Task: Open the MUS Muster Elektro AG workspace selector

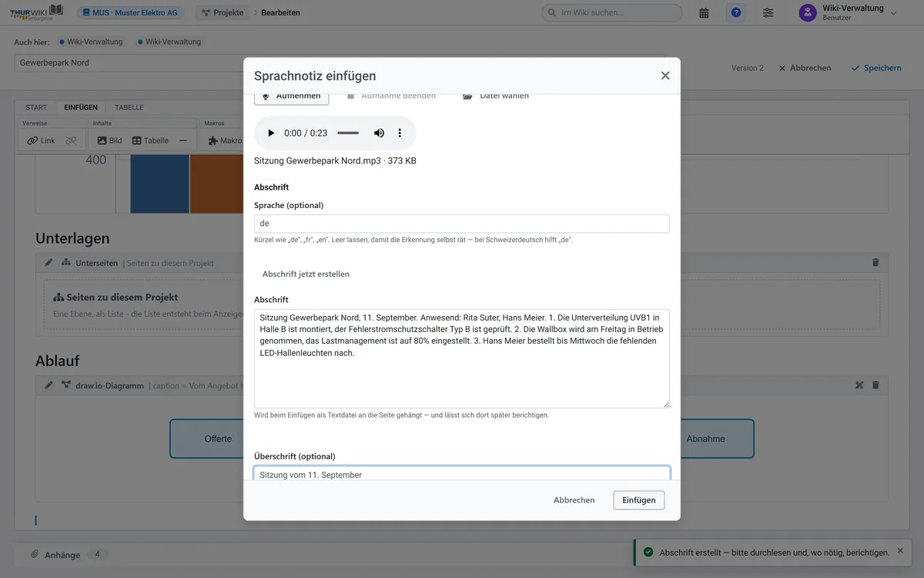Action: 130,12
